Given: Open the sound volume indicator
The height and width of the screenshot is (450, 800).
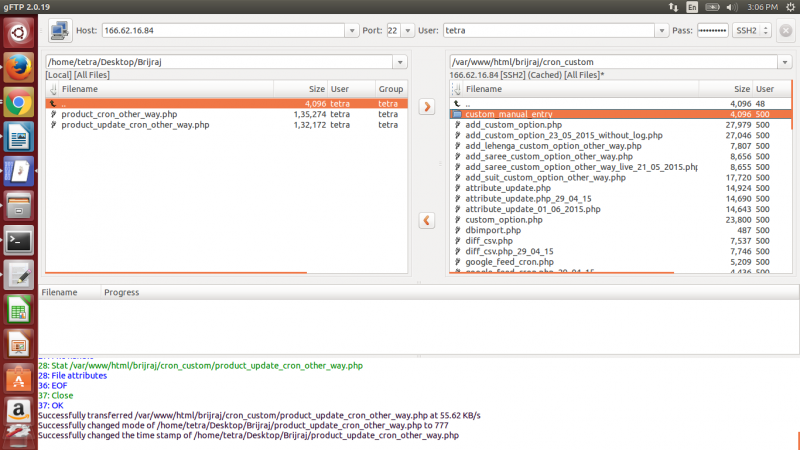Looking at the screenshot, I should click(732, 7).
